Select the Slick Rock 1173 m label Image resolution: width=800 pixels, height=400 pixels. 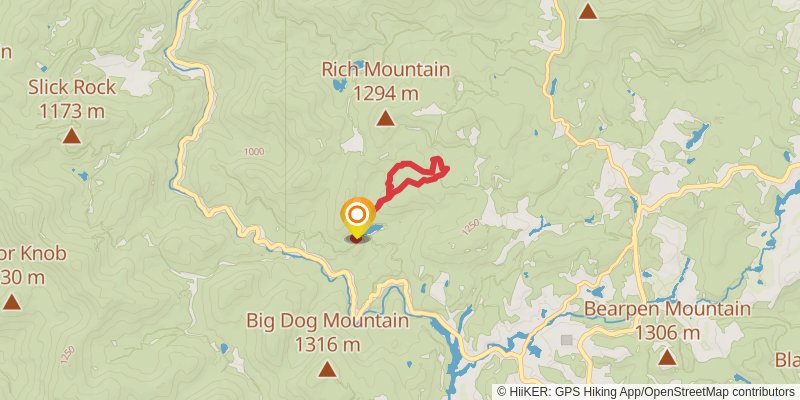72,99
